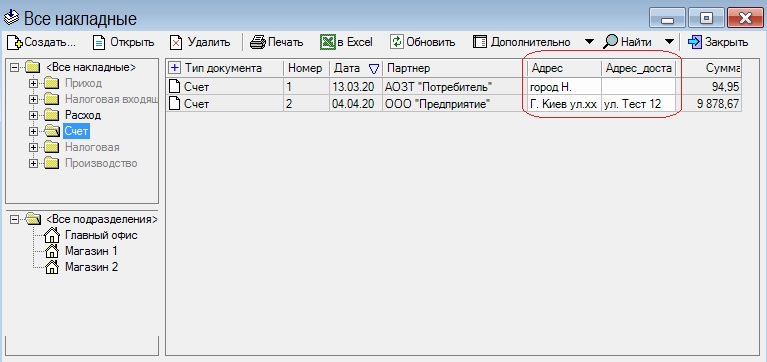Click the address cell Г. Киев ул.хх
The height and width of the screenshot is (362, 767).
click(x=563, y=104)
